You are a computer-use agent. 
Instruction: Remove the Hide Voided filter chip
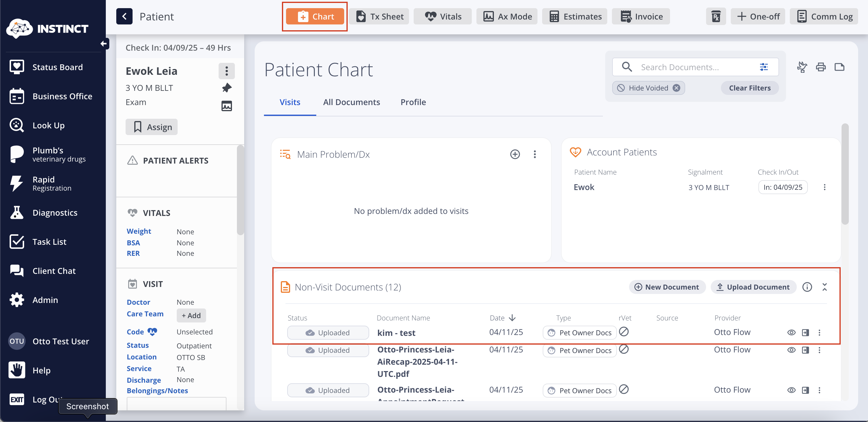pyautogui.click(x=676, y=88)
